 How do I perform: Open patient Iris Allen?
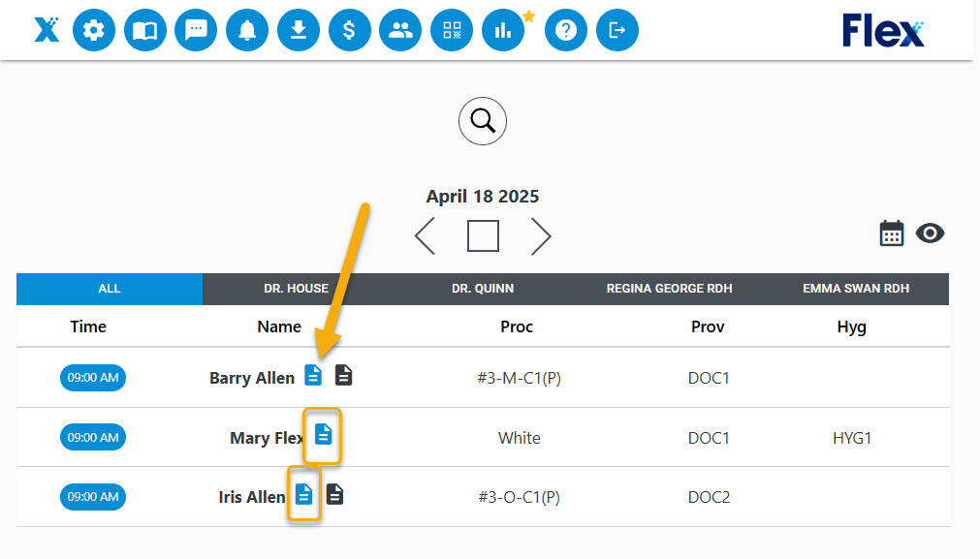coord(252,497)
